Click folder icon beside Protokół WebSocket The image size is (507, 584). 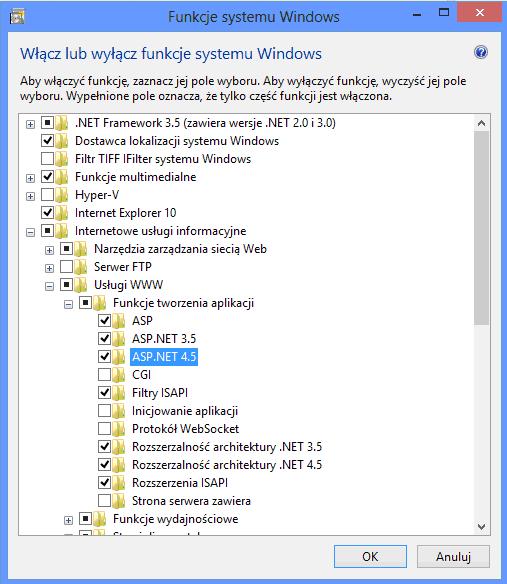[118, 429]
